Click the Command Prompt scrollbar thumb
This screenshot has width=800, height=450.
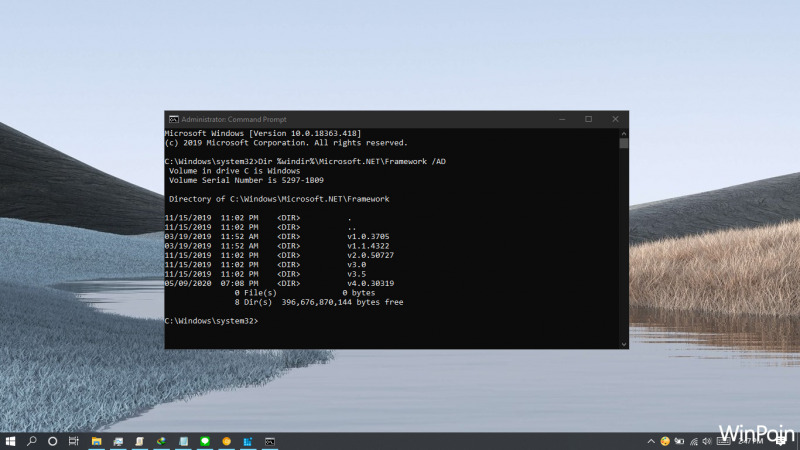click(x=623, y=143)
